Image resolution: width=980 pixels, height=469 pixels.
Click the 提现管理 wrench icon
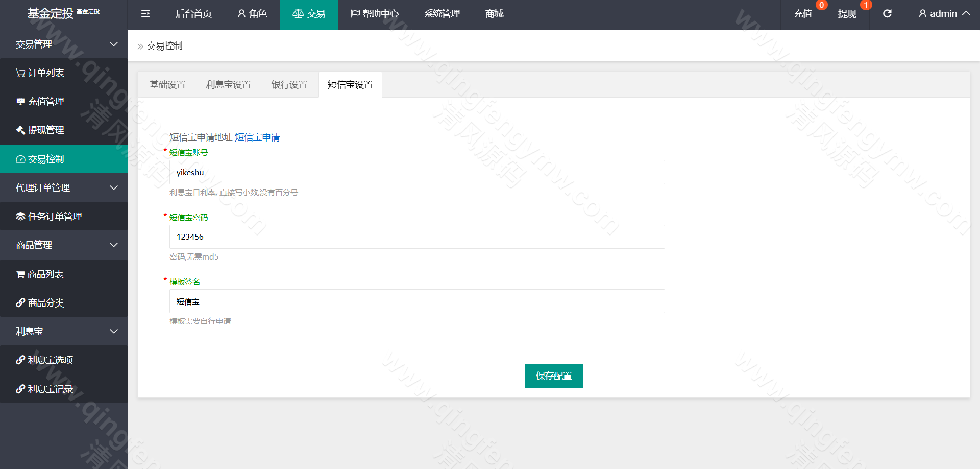[x=19, y=130]
